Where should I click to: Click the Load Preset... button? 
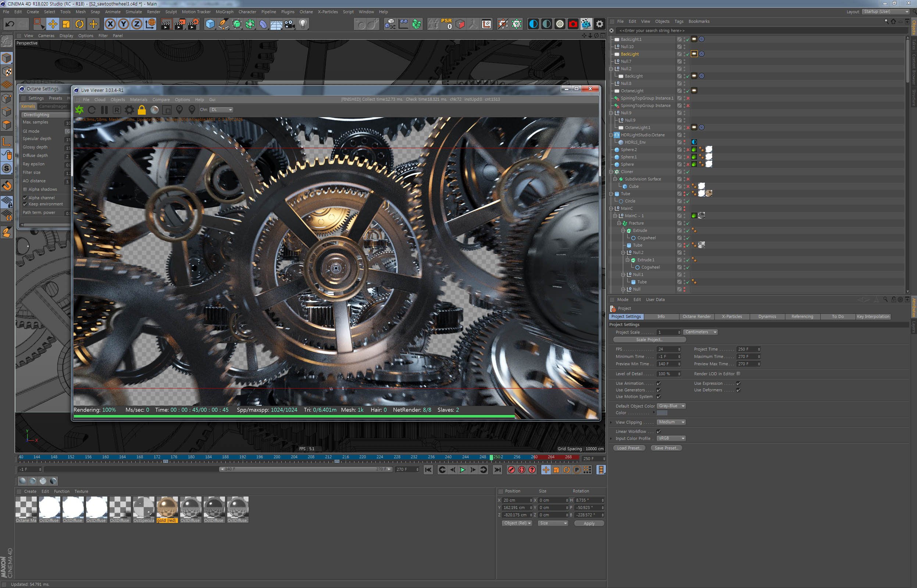[x=629, y=448]
